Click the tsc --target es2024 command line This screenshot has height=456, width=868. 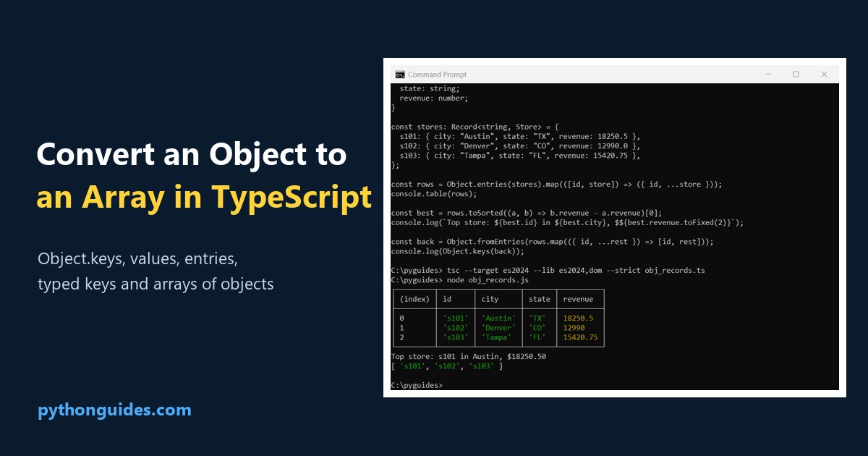coord(548,271)
